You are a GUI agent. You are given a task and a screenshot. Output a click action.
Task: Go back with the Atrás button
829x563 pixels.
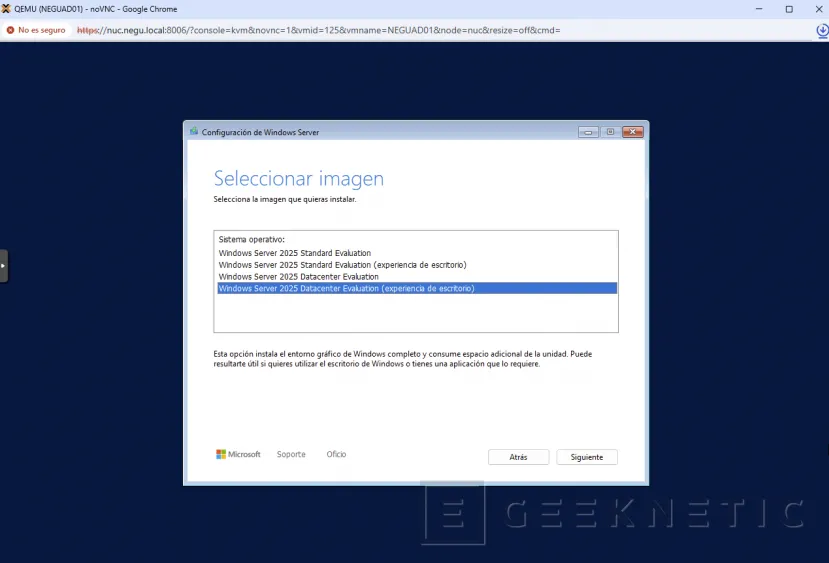coord(518,457)
